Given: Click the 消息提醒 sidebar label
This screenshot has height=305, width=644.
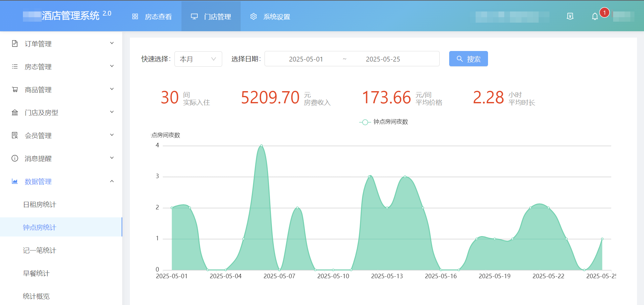Looking at the screenshot, I should 38,158.
